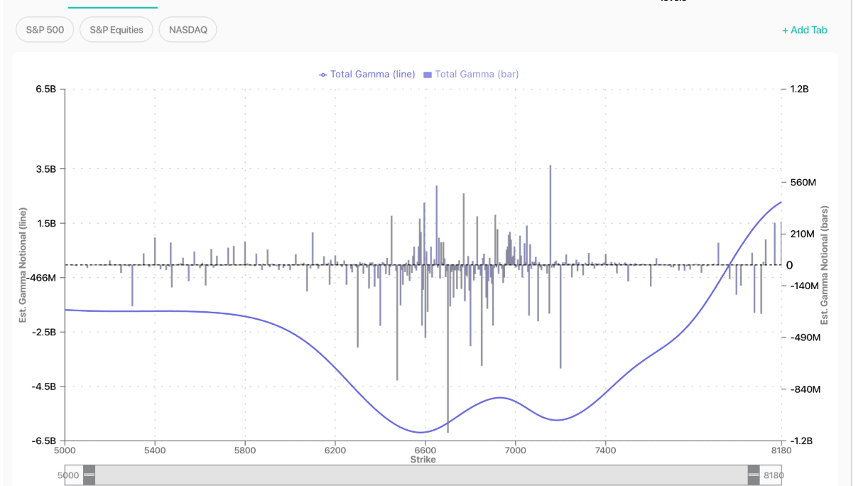
Task: Click the left slider handle at 5000
Action: [x=91, y=474]
